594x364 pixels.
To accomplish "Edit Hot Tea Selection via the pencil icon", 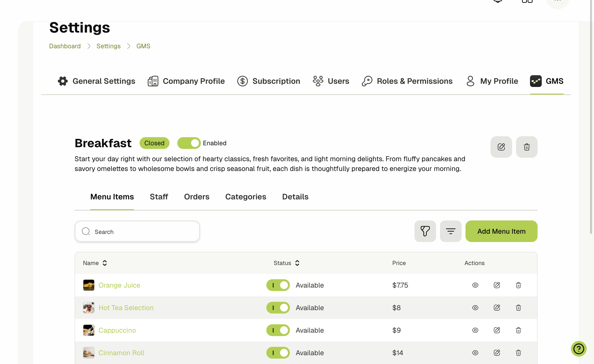I will point(497,308).
